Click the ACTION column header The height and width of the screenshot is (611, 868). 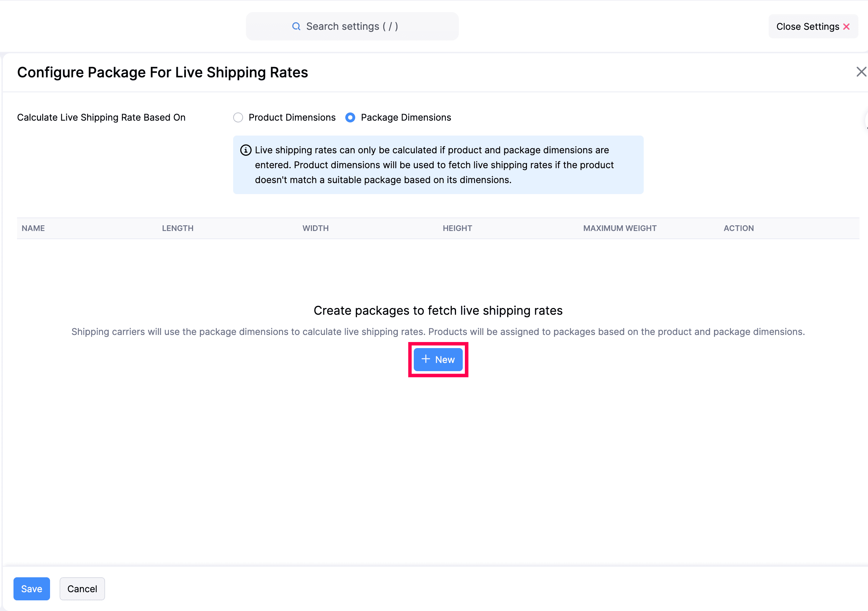click(x=739, y=229)
